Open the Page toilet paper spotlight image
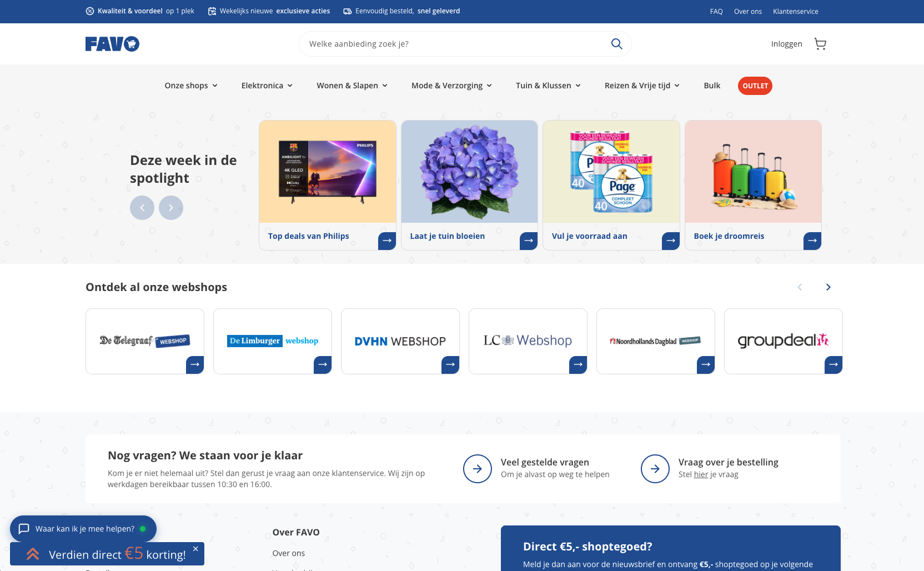The height and width of the screenshot is (571, 924). 611,172
